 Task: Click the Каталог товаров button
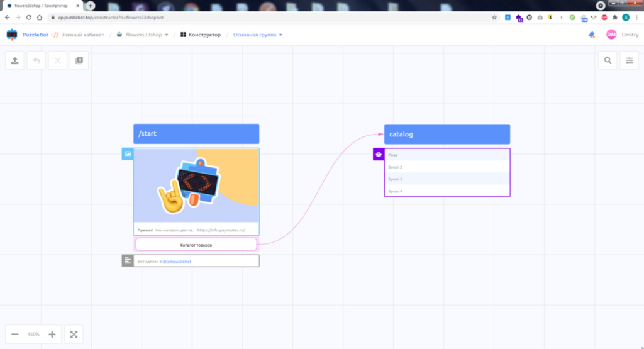tap(196, 244)
